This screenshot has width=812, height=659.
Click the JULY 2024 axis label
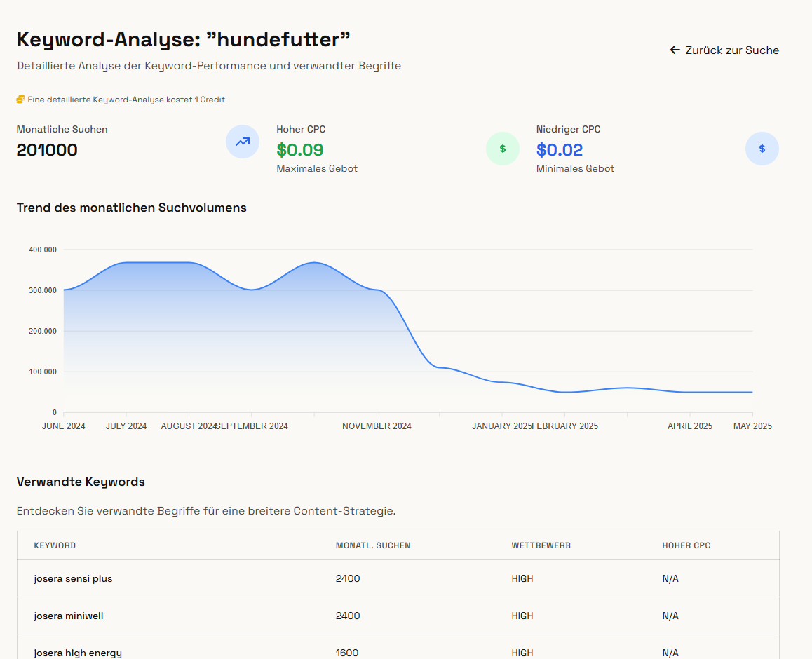126,426
